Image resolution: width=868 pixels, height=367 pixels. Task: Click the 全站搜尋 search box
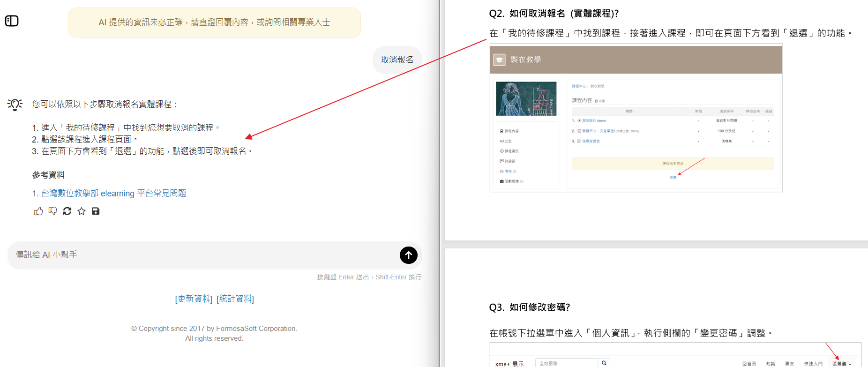tap(566, 363)
